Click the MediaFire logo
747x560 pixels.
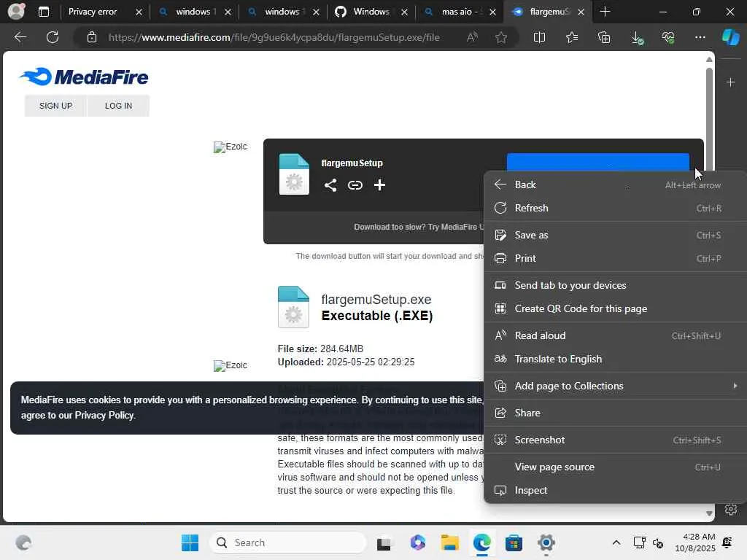84,77
